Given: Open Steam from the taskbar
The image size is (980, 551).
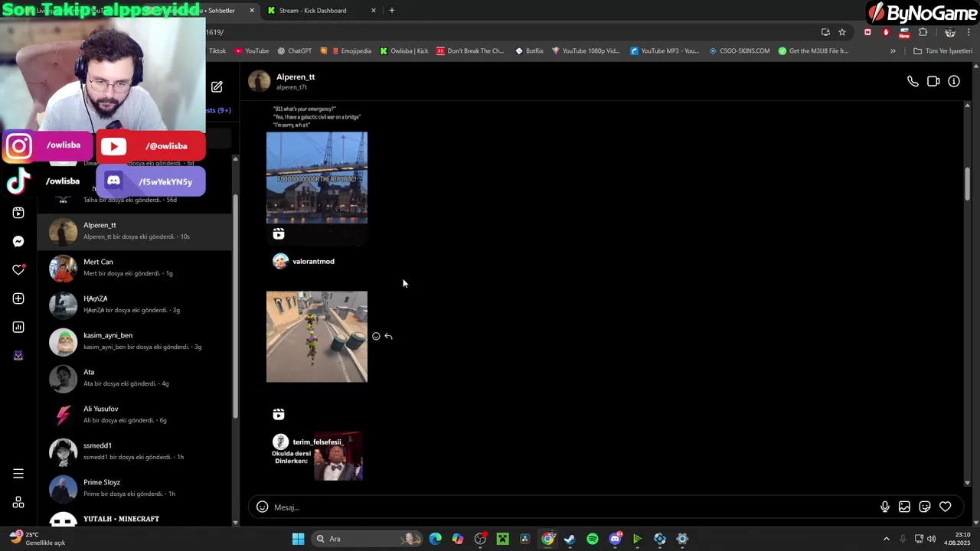Looking at the screenshot, I should point(570,539).
